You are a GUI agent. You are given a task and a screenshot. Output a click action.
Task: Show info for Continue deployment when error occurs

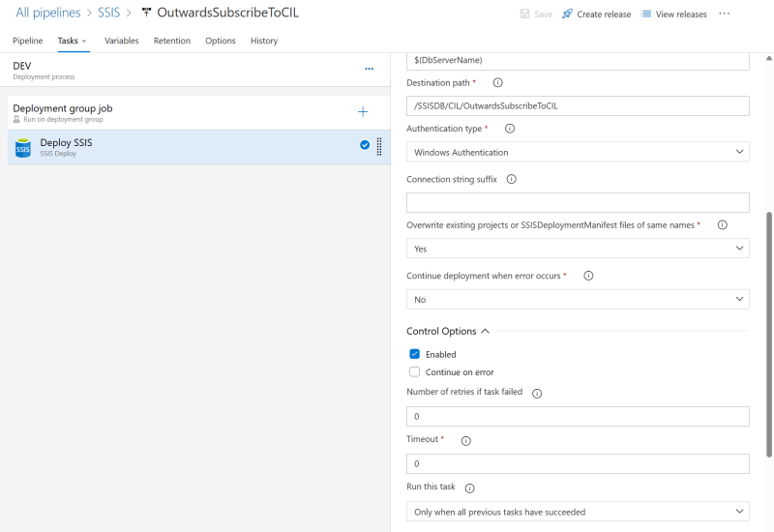point(588,276)
